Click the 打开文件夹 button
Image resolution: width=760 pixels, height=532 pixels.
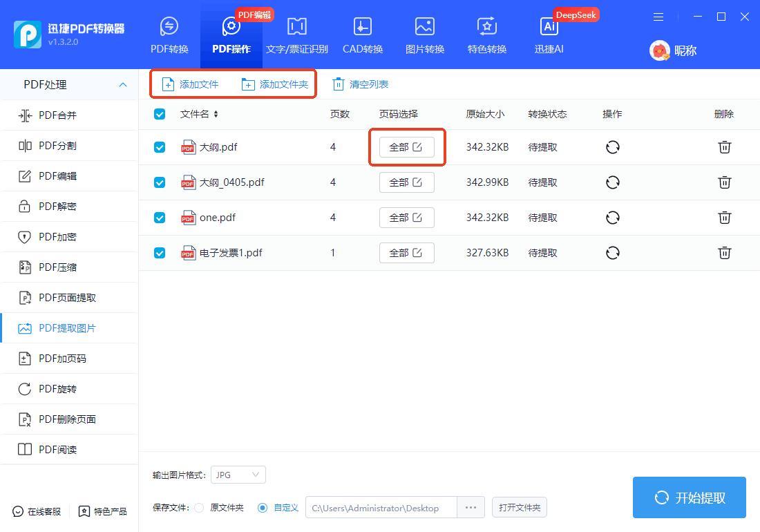click(520, 508)
